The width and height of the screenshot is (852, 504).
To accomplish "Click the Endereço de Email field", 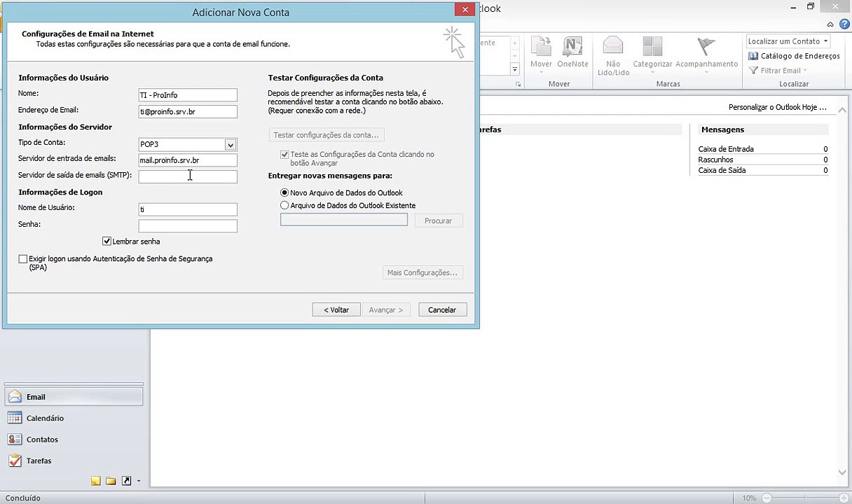I will coord(188,112).
